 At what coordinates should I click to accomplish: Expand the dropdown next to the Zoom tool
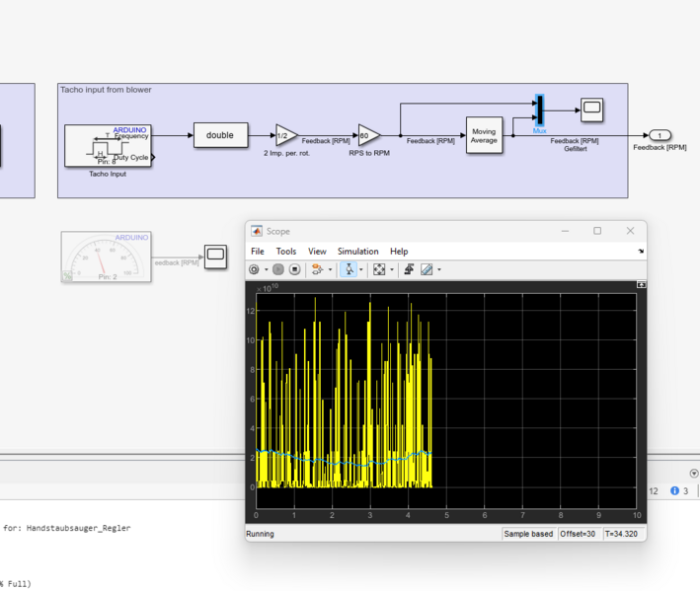(361, 270)
